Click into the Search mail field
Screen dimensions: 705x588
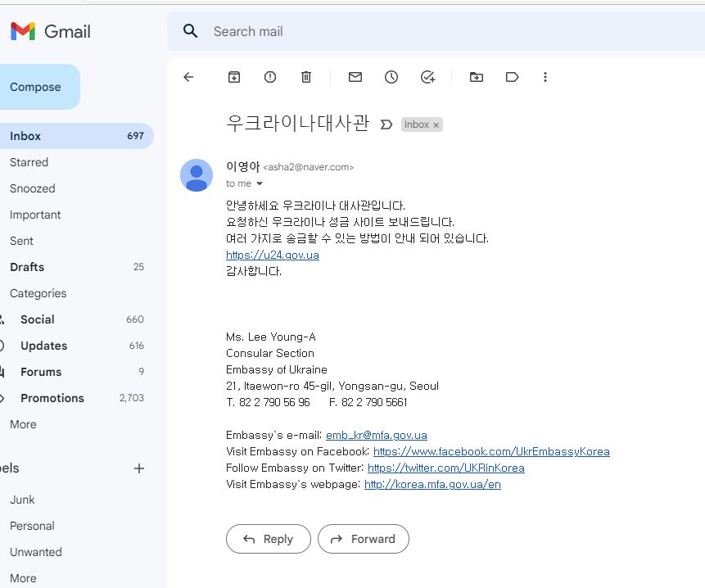(x=409, y=31)
